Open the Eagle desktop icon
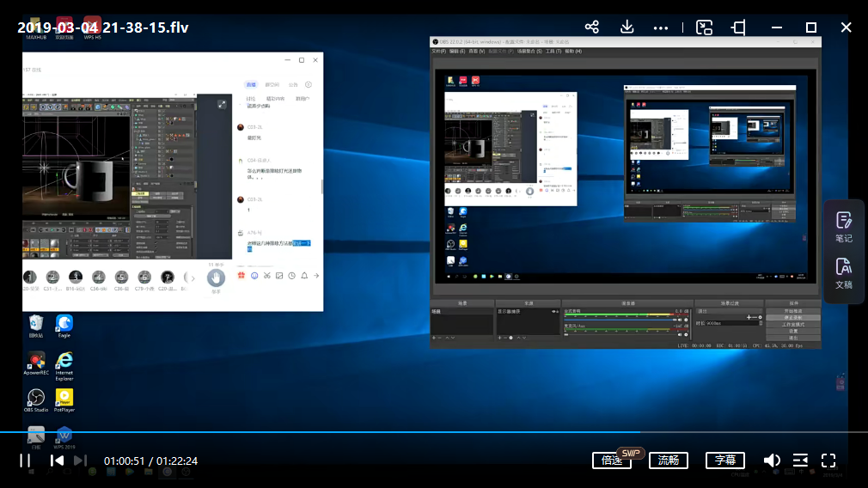The width and height of the screenshot is (868, 488). tap(64, 326)
